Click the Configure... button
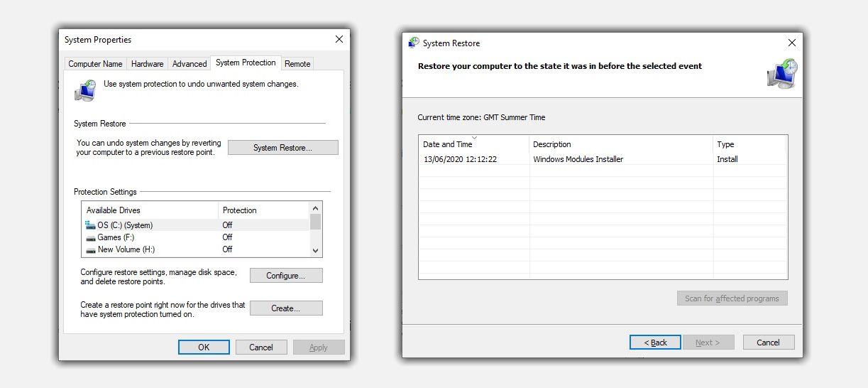Image resolution: width=868 pixels, height=388 pixels. [x=286, y=276]
